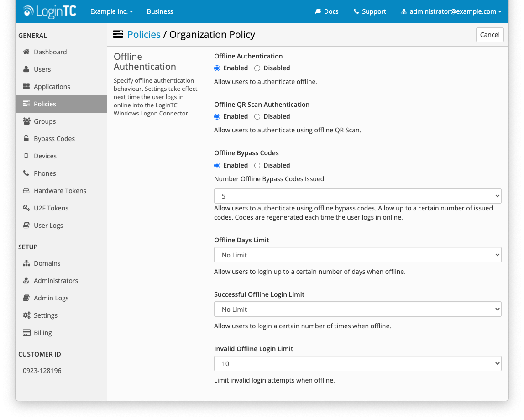Open the Successful Offline Login Limit dropdown
Image resolution: width=524 pixels, height=420 pixels.
pos(357,309)
